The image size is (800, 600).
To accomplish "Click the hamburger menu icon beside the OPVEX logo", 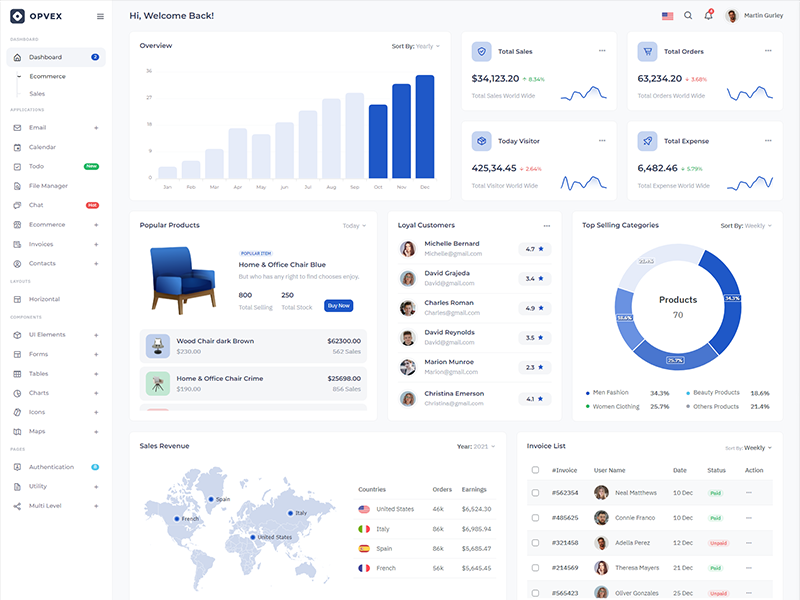I will pos(100,16).
